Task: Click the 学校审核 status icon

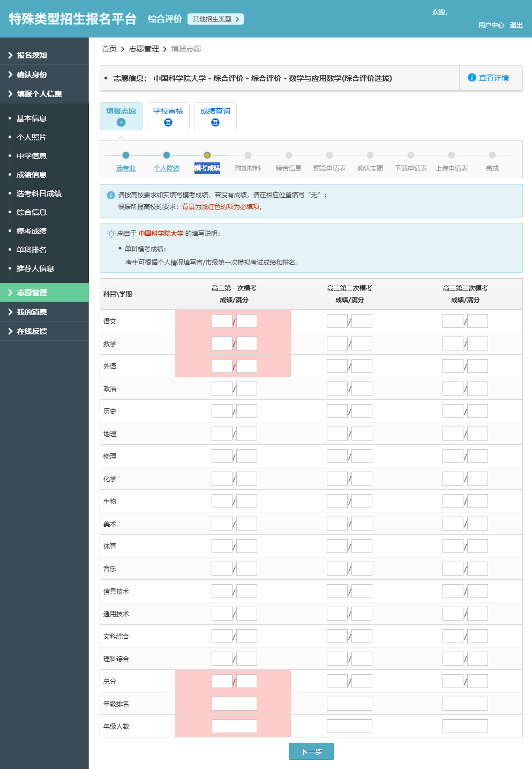Action: tap(168, 122)
